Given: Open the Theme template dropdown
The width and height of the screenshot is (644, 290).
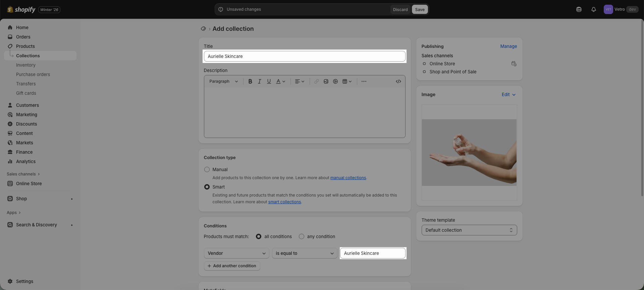Looking at the screenshot, I should pos(469,230).
